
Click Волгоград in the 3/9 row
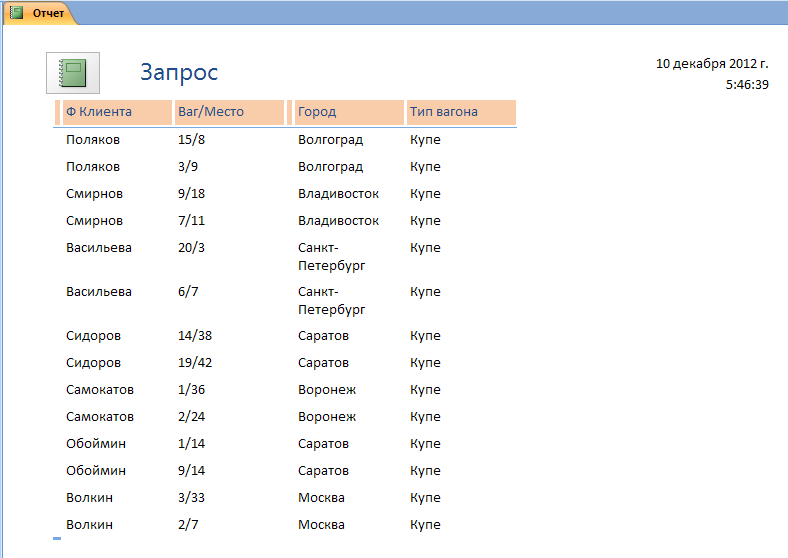pos(330,167)
